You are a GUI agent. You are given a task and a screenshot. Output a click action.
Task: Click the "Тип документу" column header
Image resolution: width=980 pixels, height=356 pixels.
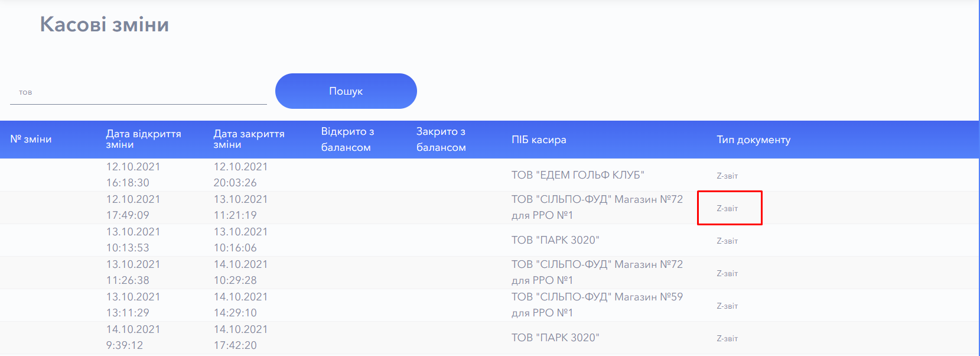[x=753, y=140]
